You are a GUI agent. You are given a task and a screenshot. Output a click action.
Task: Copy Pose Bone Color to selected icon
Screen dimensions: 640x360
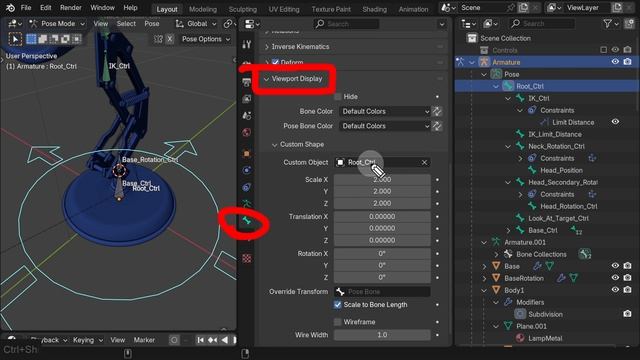pos(437,126)
